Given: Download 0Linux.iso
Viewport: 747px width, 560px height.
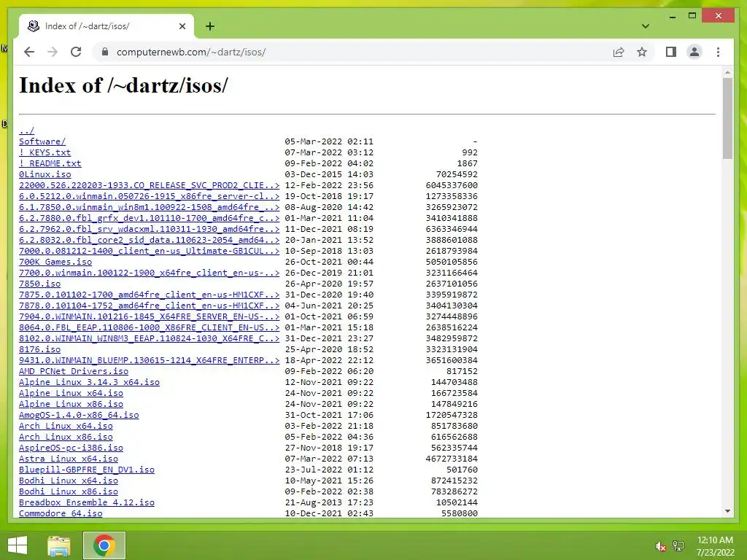Looking at the screenshot, I should click(x=44, y=174).
